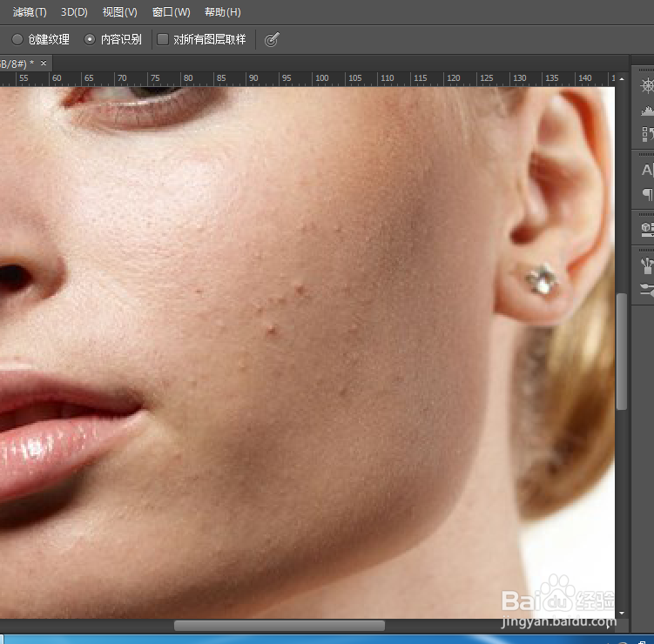
Task: Open the Navigator panel wheel icon
Action: tap(647, 86)
